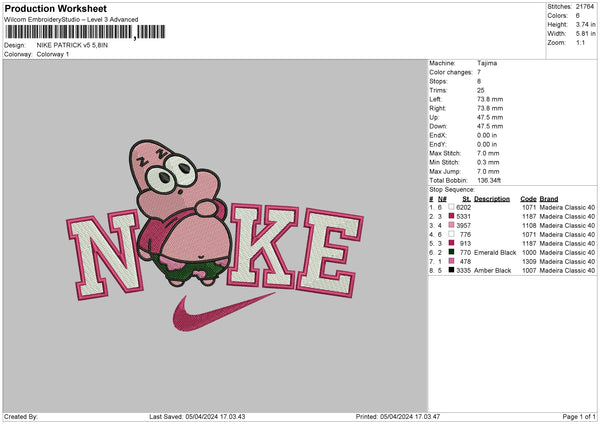Click the Machine value 'Tajima'
Viewport: 600px width, 424px height.
487,63
